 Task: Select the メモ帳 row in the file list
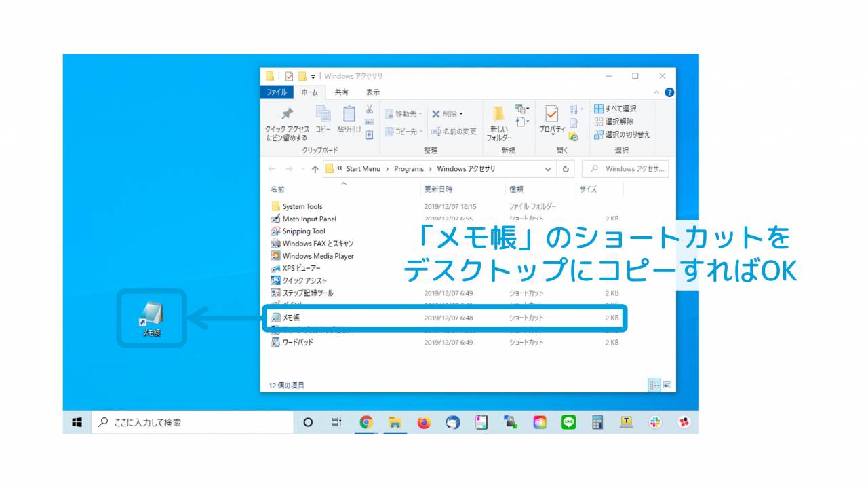pyautogui.click(x=445, y=318)
